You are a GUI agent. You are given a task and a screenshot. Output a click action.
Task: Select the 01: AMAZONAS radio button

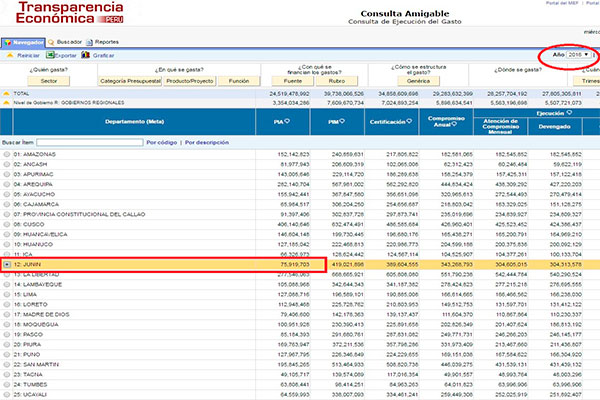pos(7,154)
